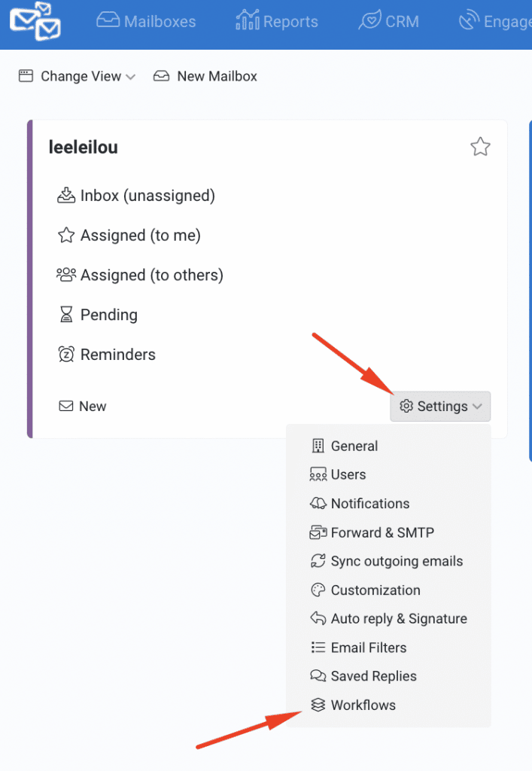
Task: Click the Notifications bell icon in menu
Action: point(318,504)
